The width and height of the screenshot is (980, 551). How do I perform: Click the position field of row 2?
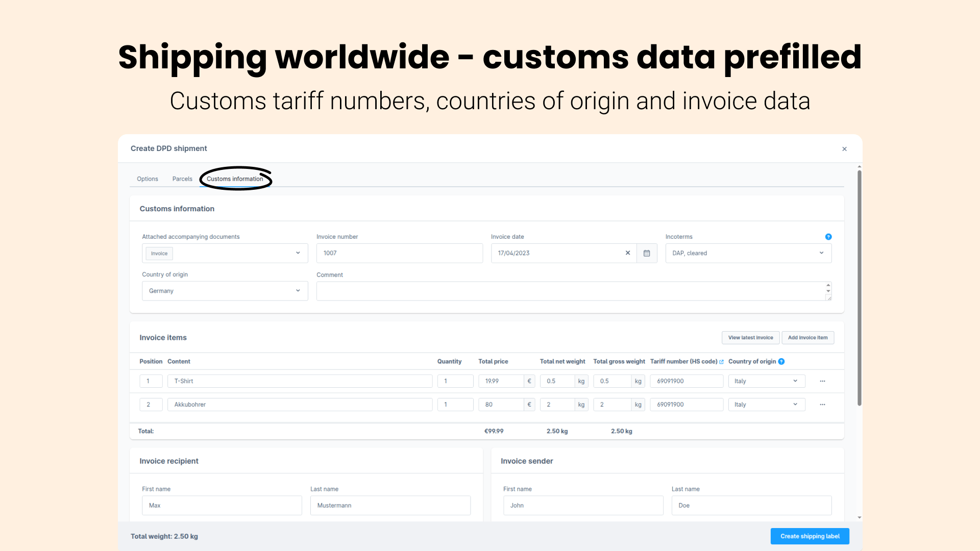[x=151, y=405]
